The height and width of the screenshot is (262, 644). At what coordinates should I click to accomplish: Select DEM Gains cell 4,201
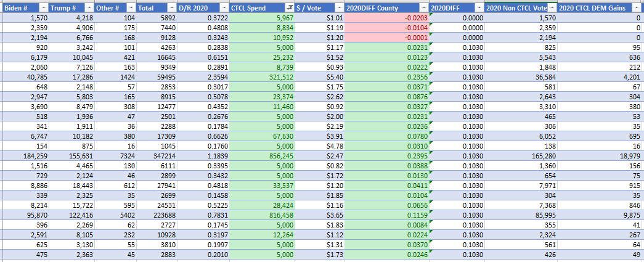pyautogui.click(x=601, y=77)
